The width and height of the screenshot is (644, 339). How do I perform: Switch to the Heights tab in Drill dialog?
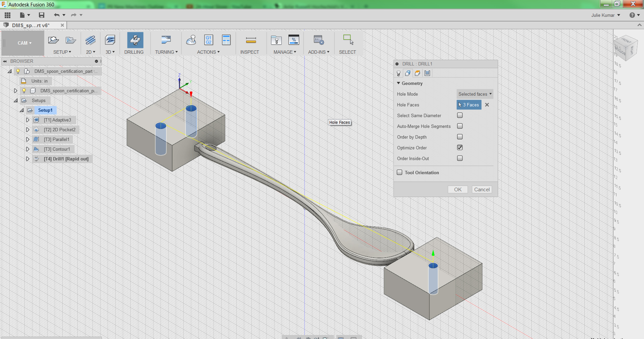418,73
